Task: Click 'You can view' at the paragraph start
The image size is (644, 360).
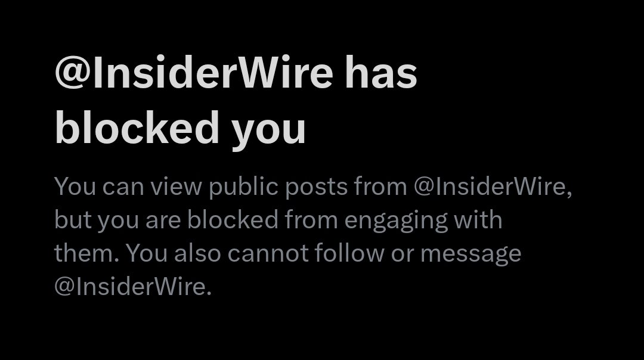Action: coord(128,187)
